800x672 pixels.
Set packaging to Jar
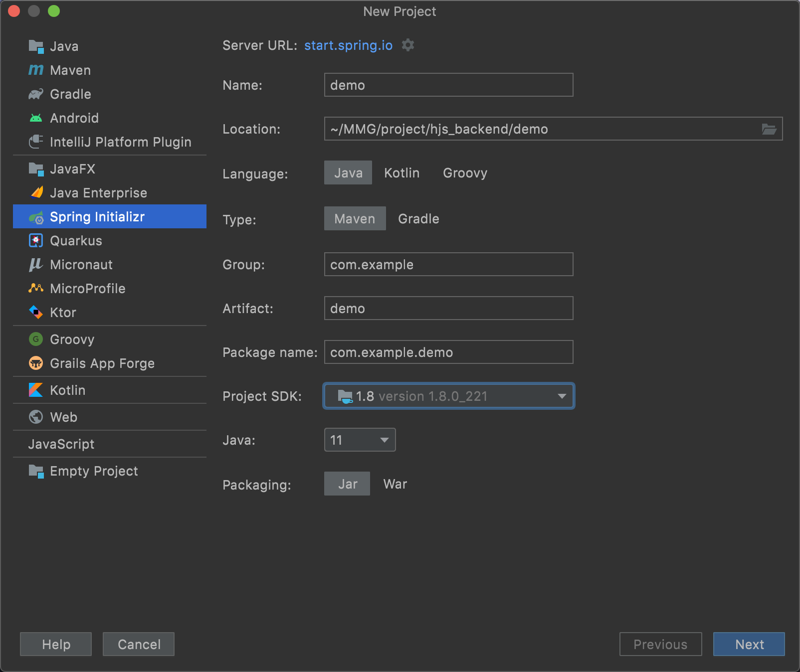point(347,484)
